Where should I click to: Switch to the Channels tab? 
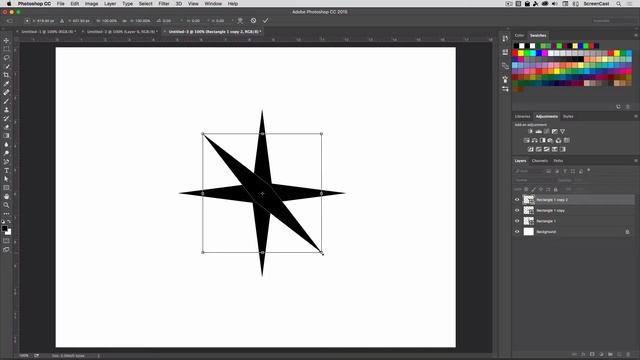pyautogui.click(x=540, y=161)
